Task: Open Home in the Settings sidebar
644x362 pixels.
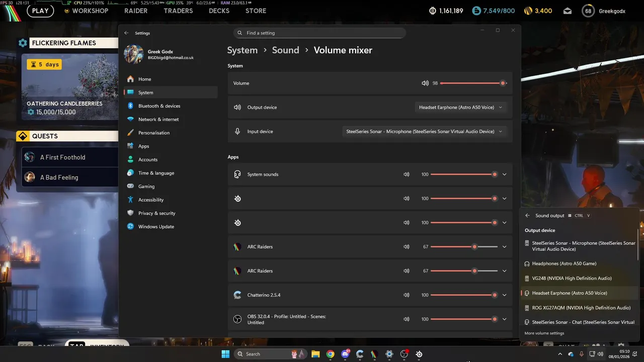Action: click(x=171, y=79)
